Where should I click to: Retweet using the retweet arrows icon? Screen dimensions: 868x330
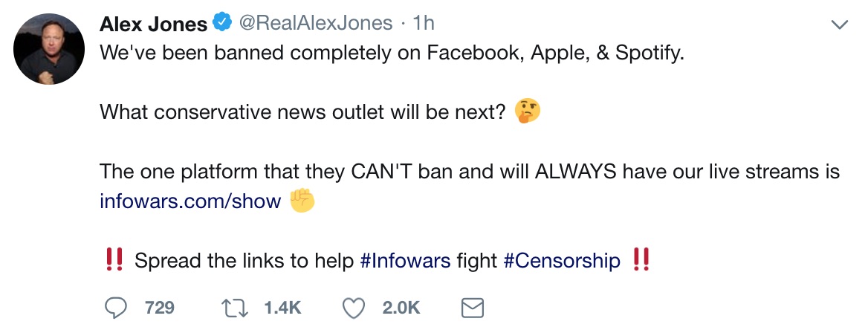tap(234, 308)
